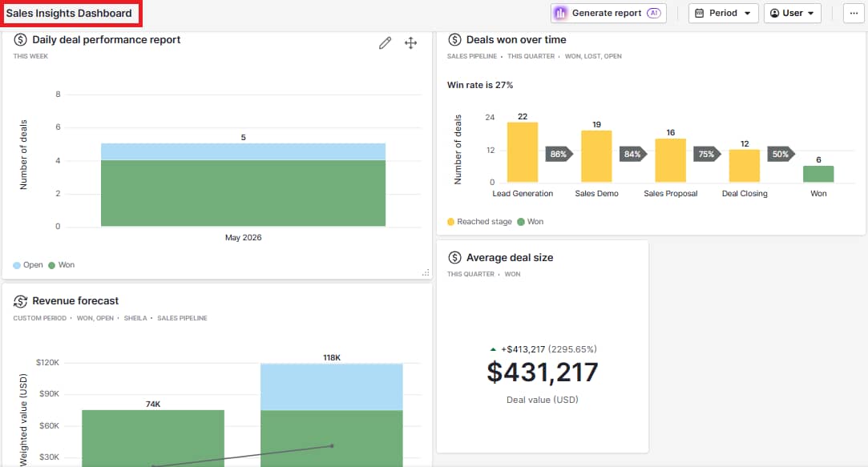Click the move handle on Daily deal report
Screen dimensions: 868x467
coord(410,43)
